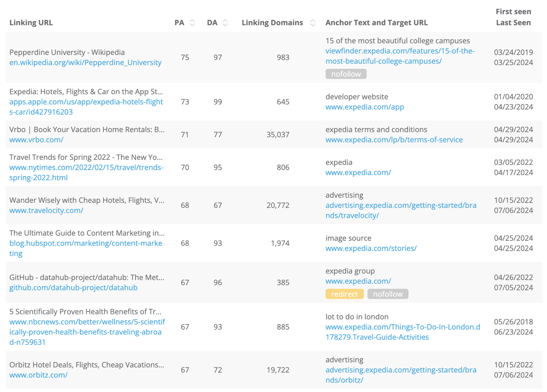Open viewfinder.expedia.com college campuses target URL
This screenshot has height=392, width=547.
coord(400,56)
